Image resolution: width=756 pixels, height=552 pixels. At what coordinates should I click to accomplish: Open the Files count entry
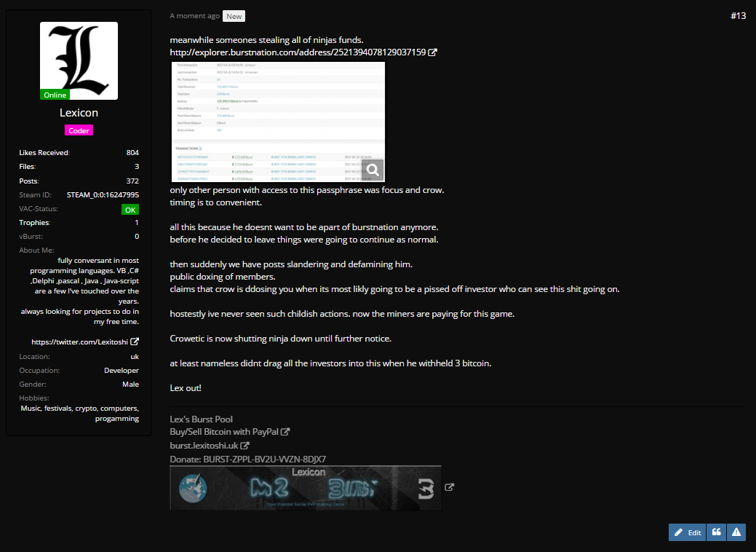coord(79,167)
